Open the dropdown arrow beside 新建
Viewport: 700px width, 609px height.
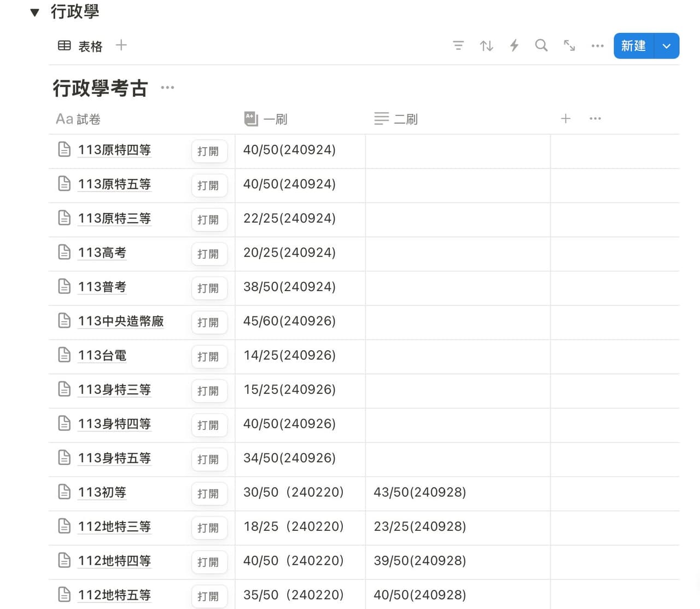(x=667, y=46)
